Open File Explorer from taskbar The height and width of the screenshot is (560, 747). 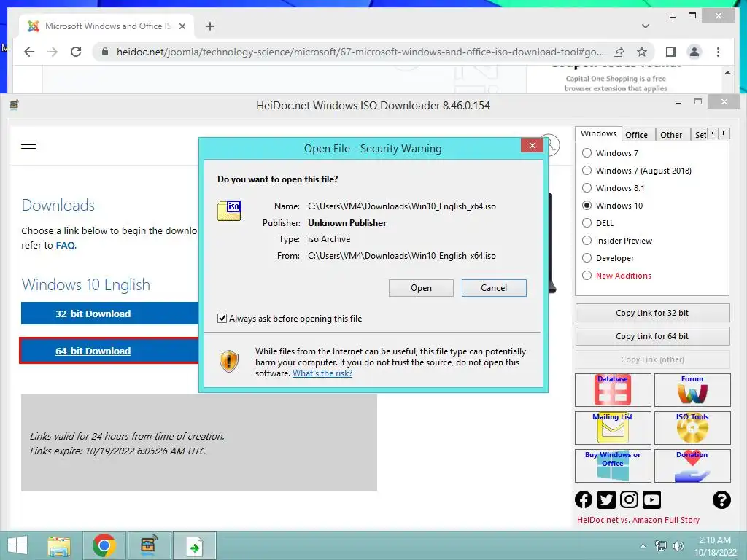[x=59, y=545]
